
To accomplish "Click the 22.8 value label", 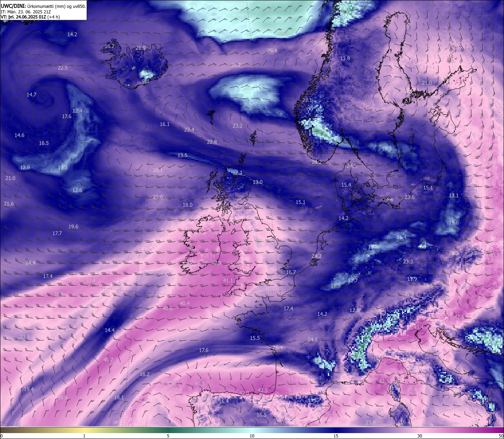I will tap(212, 142).
